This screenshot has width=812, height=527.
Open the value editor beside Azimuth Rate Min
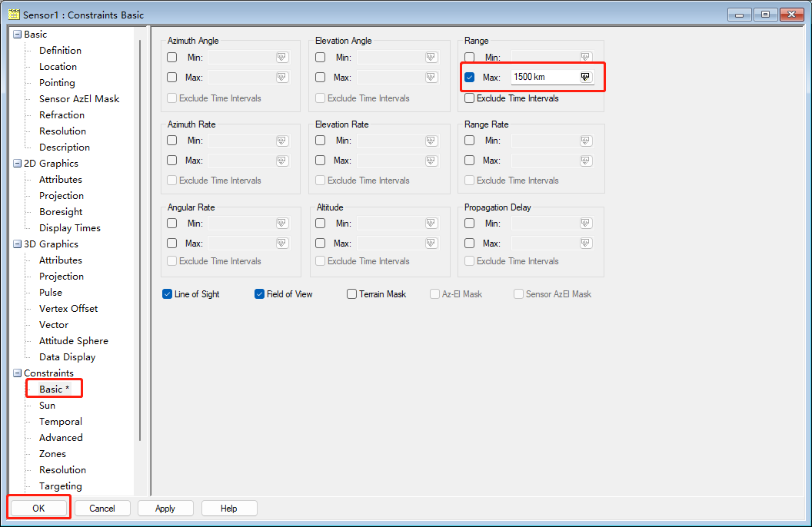click(281, 141)
